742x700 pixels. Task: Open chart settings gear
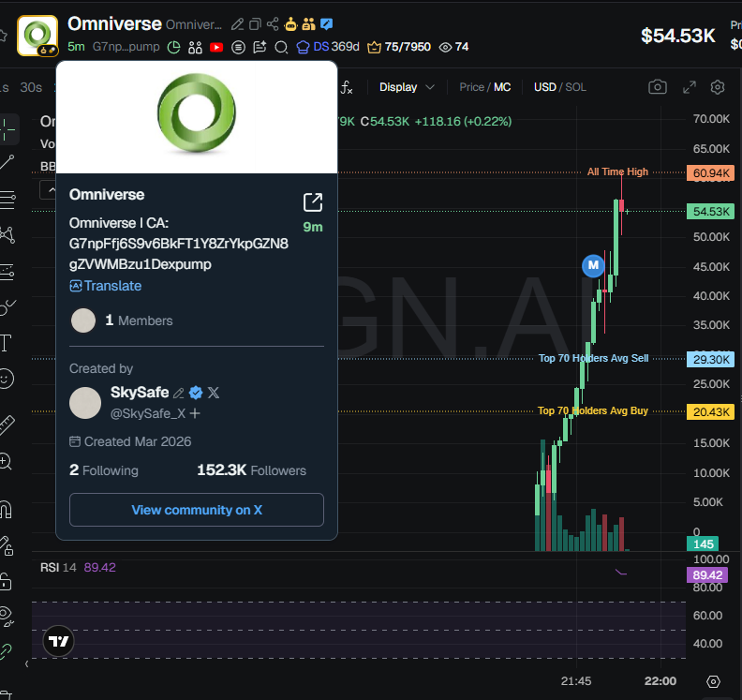click(x=718, y=87)
